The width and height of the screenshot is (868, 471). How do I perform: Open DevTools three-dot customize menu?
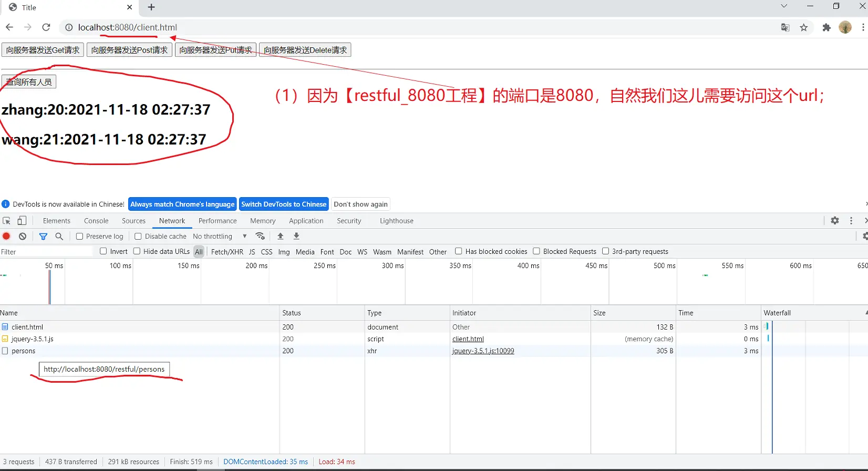click(851, 221)
